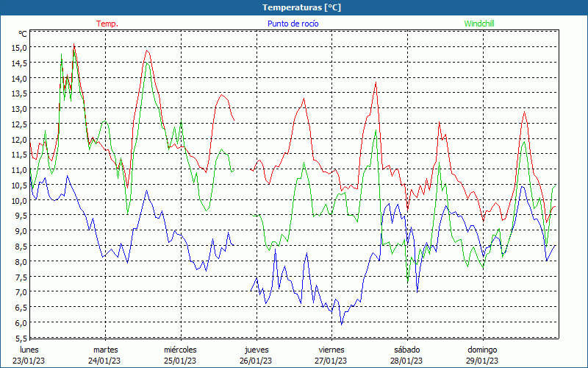
Task: Click the 11,0 y-axis value
Action: click(x=19, y=170)
